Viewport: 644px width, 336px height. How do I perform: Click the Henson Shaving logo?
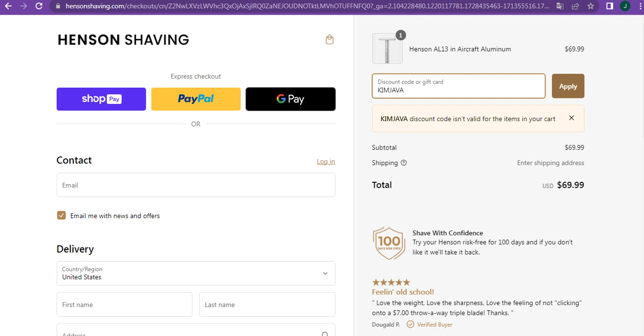[123, 40]
